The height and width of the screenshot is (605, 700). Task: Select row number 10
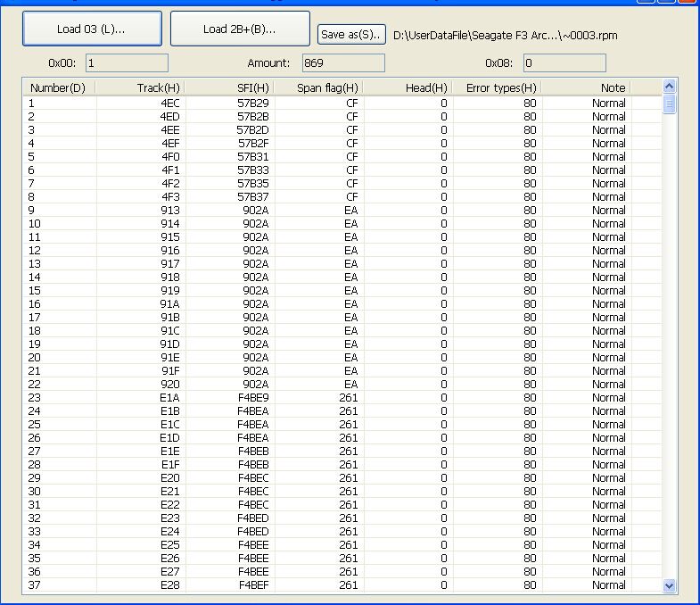point(35,224)
